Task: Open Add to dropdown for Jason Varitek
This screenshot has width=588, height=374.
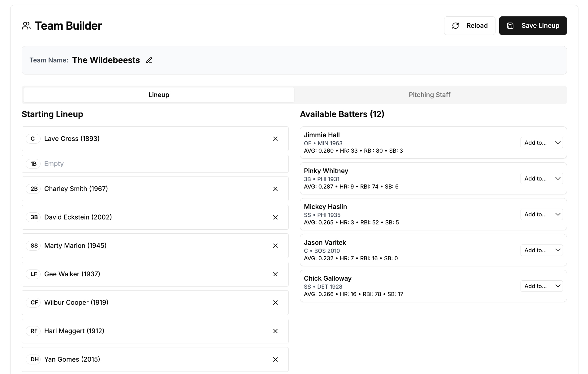Action: [x=542, y=250]
